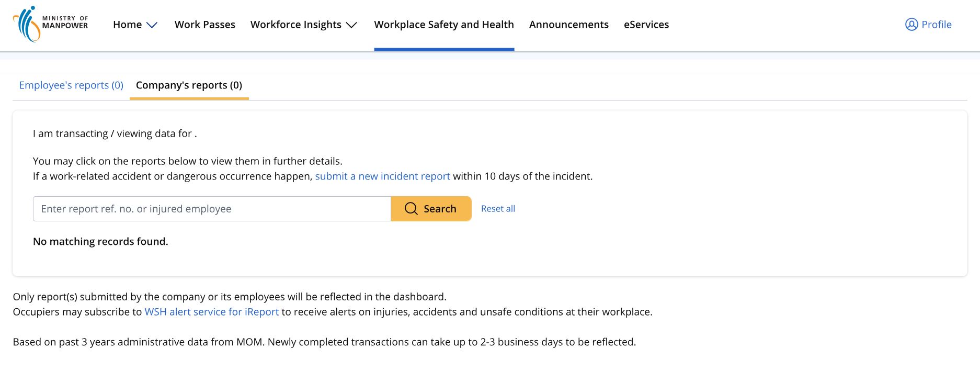Open submit a new incident report link

[x=382, y=176]
